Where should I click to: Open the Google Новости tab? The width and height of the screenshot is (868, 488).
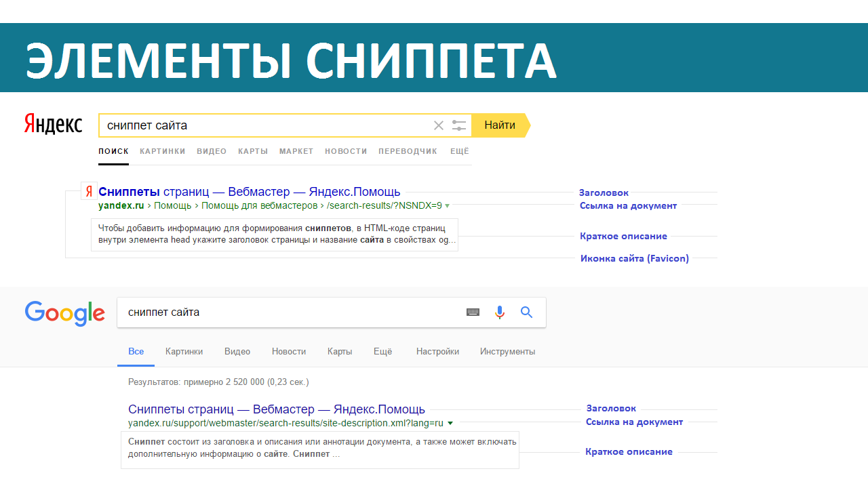(x=289, y=351)
